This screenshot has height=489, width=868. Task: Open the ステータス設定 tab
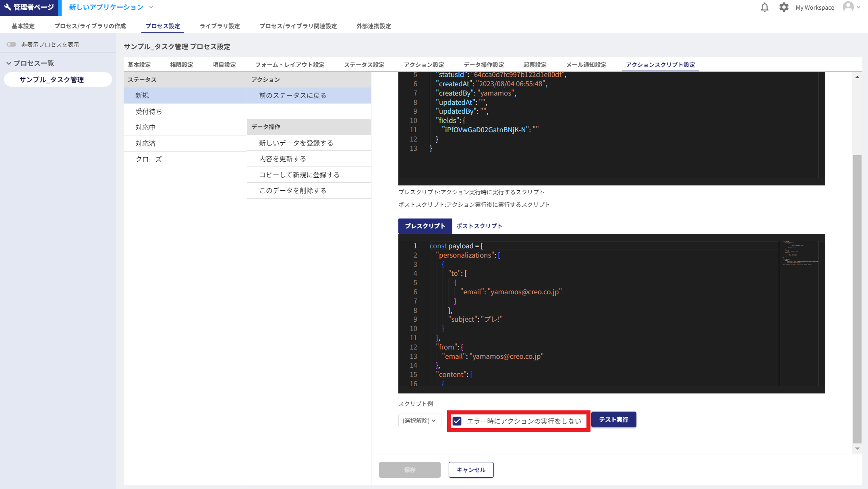tap(364, 64)
